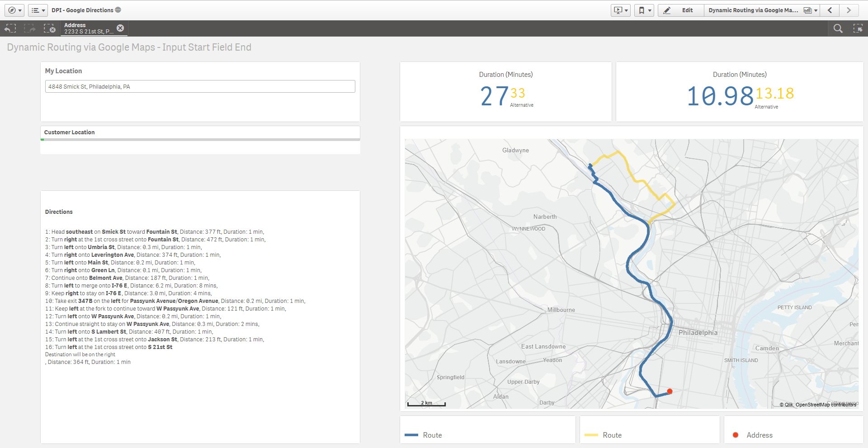Click the Gladwyne label on the map
This screenshot has width=868, height=448.
pos(515,151)
